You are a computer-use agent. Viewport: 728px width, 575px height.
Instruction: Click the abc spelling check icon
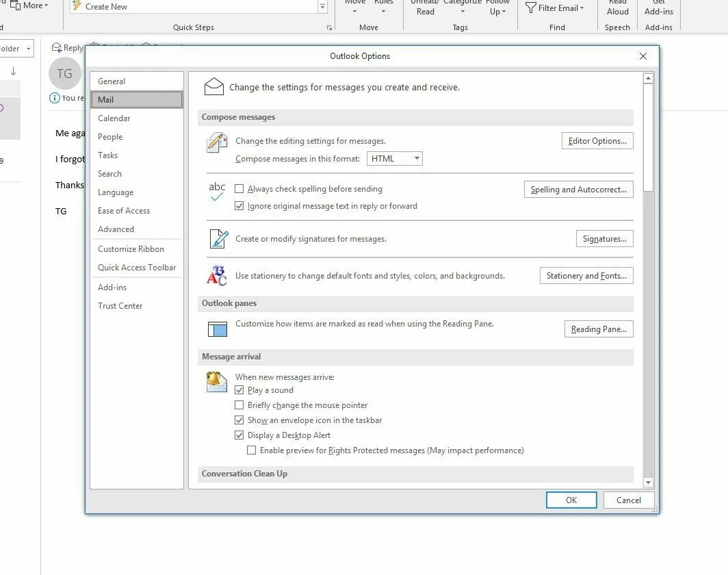(217, 191)
